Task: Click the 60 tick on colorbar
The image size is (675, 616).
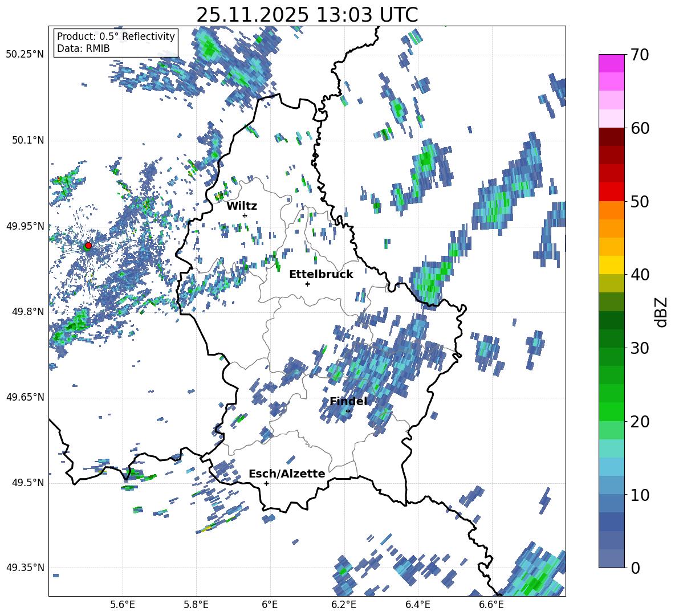Action: point(639,128)
